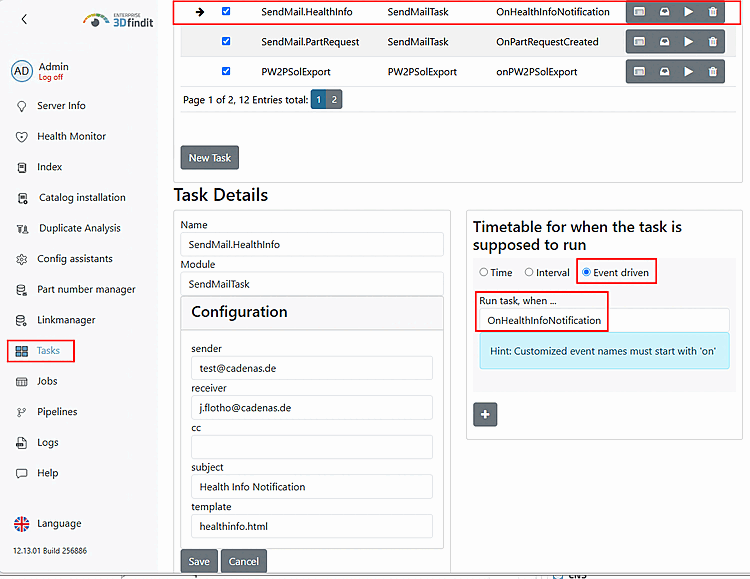Open Server Info via its lightbulb icon
The image size is (750, 579).
22,106
